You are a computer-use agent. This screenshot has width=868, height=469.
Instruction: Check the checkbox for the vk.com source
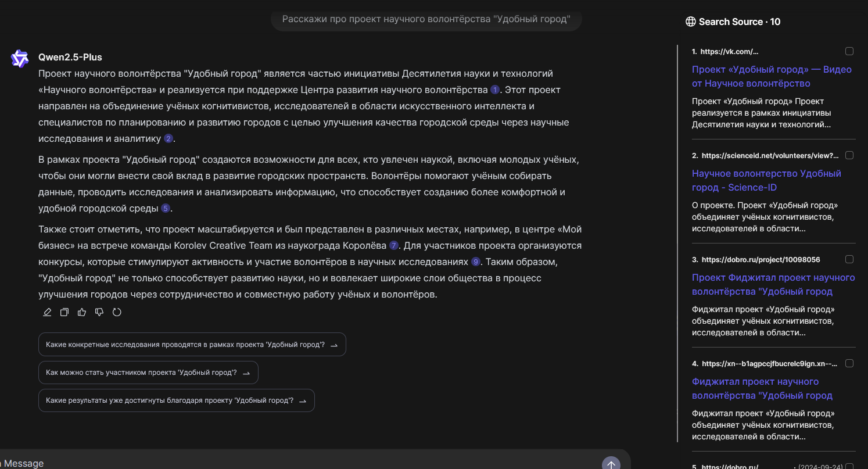[x=849, y=51]
